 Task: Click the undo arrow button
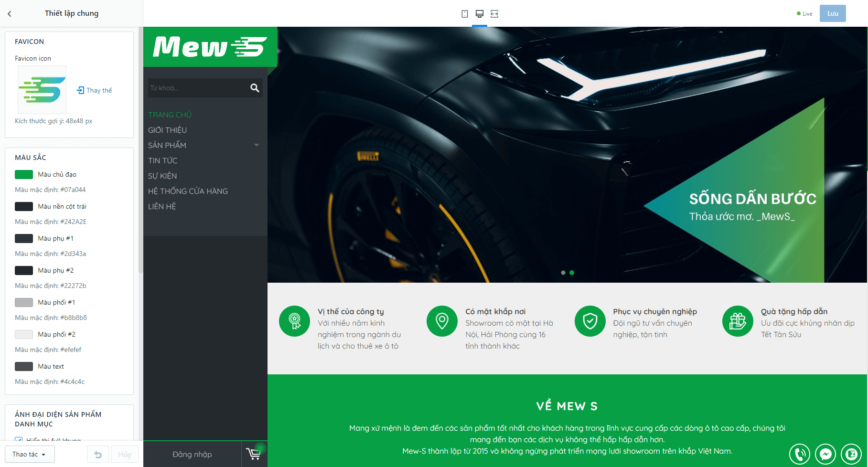(x=98, y=454)
